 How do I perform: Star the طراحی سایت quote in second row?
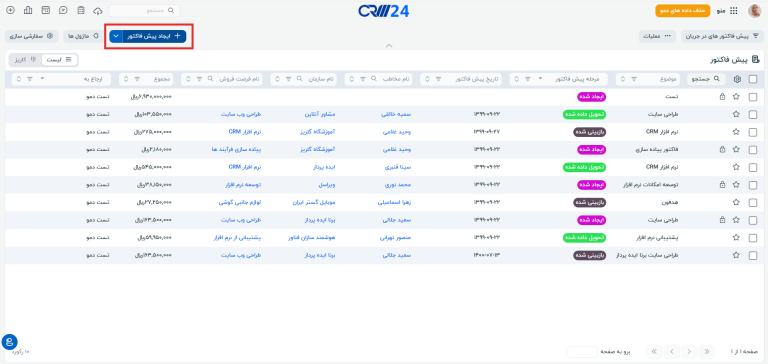coord(736,114)
